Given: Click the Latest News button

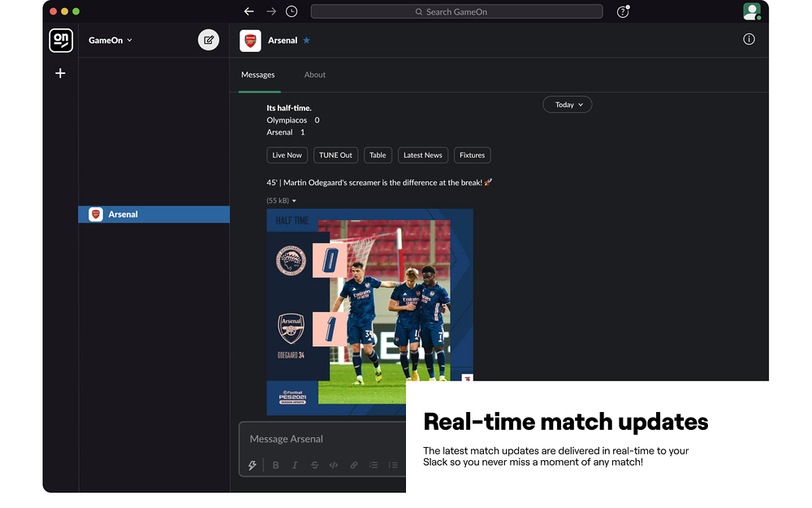Looking at the screenshot, I should tap(422, 155).
